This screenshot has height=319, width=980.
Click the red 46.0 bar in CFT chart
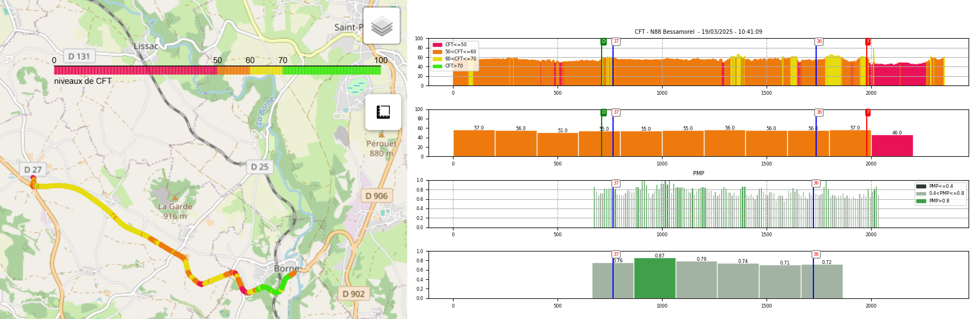click(892, 146)
